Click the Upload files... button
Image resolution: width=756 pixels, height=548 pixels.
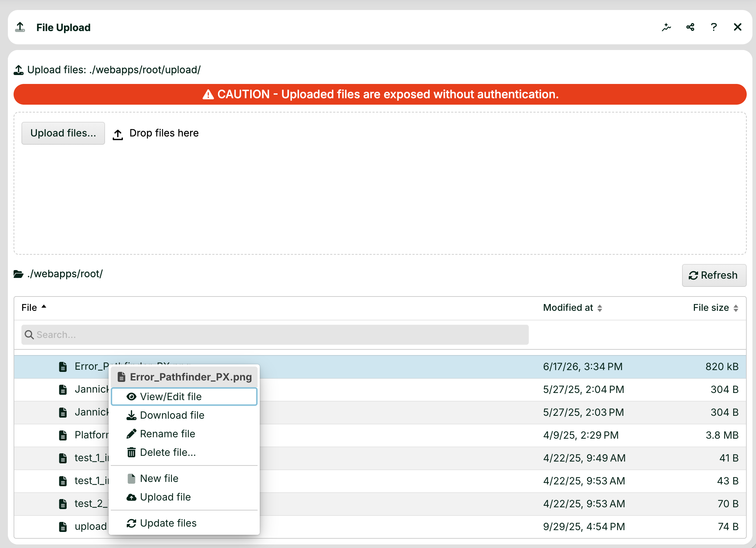(63, 133)
